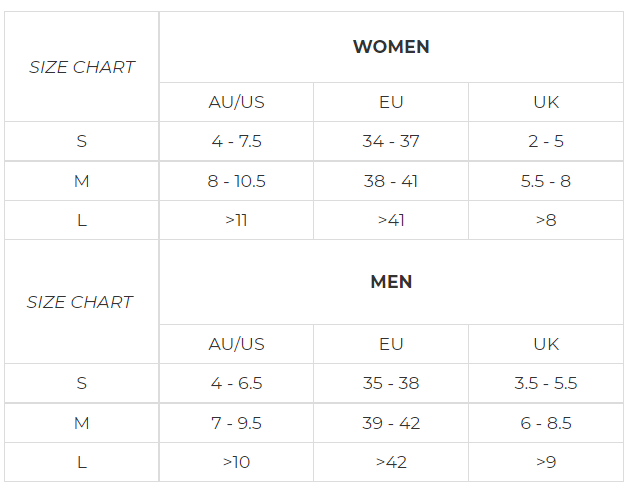
Task: Click men's medium EU cell 39 - 42
Action: click(391, 423)
